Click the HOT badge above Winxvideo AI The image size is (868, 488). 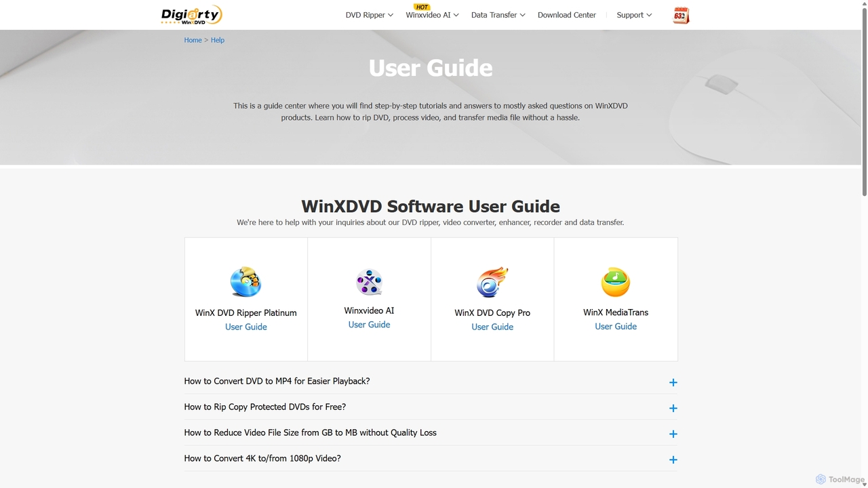point(422,7)
